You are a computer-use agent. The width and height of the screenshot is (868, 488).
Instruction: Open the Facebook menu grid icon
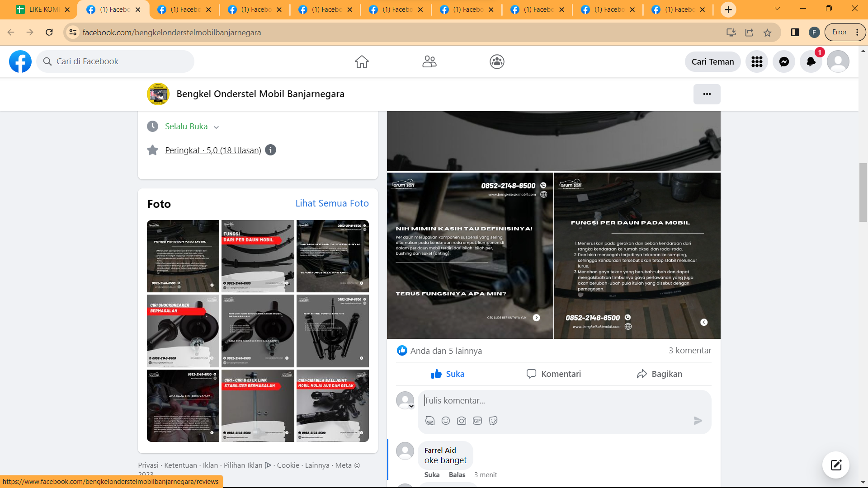click(757, 61)
